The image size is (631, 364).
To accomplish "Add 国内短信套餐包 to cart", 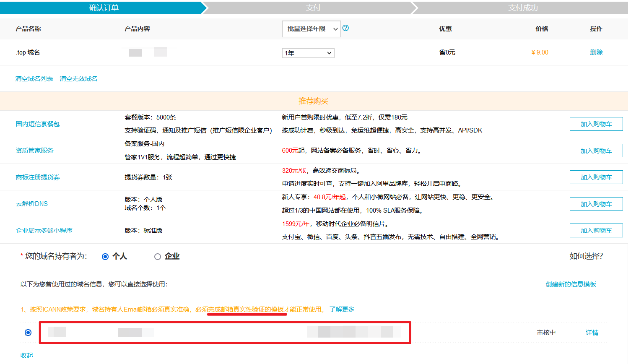I will tap(596, 124).
